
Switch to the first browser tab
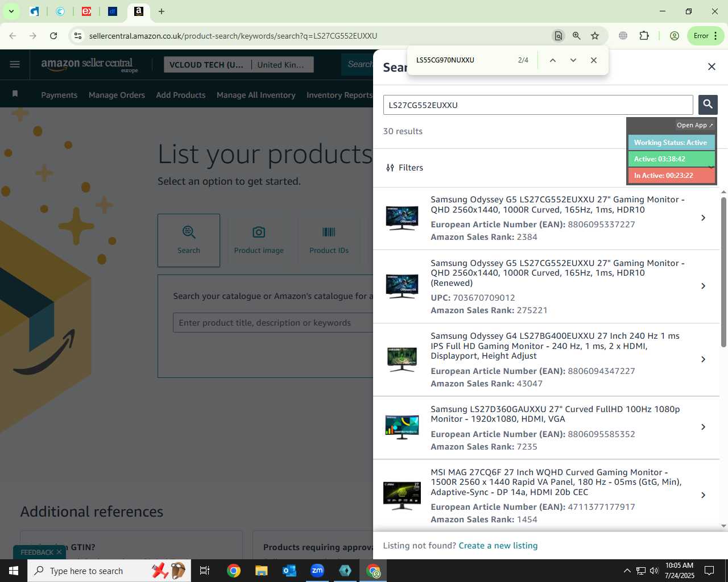(35, 11)
